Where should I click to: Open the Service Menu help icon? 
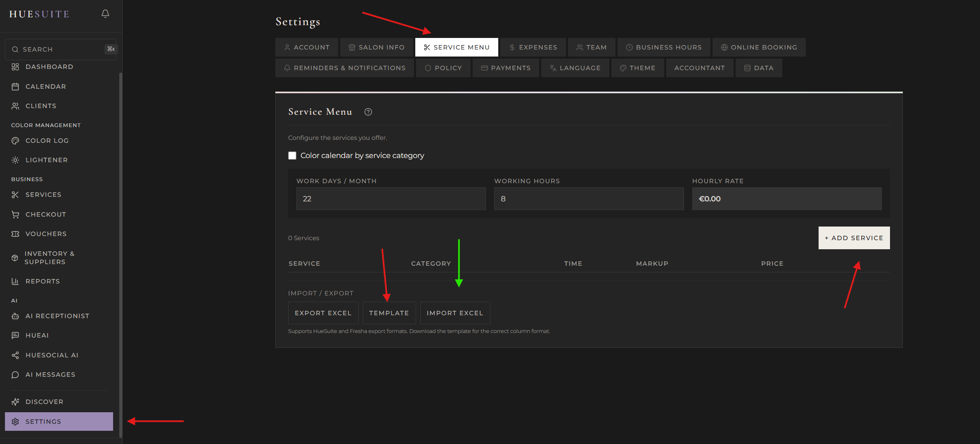[x=368, y=111]
